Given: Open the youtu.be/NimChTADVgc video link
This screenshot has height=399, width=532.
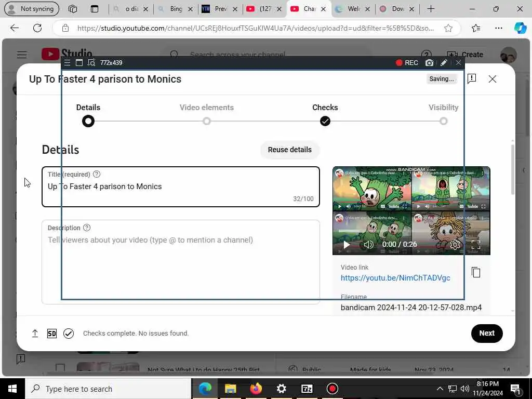Looking at the screenshot, I should click(395, 278).
